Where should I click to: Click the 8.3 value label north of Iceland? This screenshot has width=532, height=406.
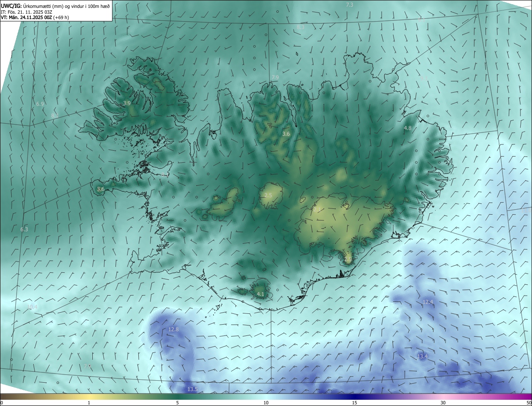(300, 27)
